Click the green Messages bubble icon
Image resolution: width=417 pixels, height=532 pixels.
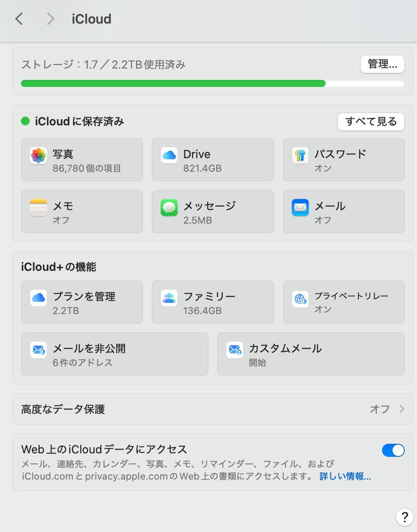169,207
